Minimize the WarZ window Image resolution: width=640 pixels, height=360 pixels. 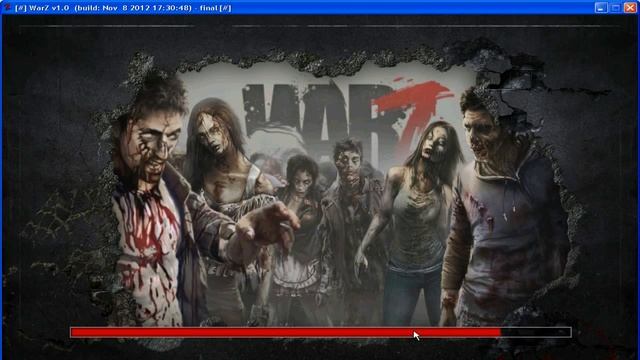[600, 8]
